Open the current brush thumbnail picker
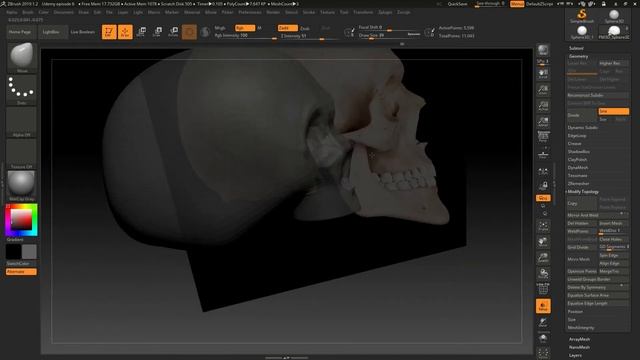Screen dimensions: 640x360 22,58
